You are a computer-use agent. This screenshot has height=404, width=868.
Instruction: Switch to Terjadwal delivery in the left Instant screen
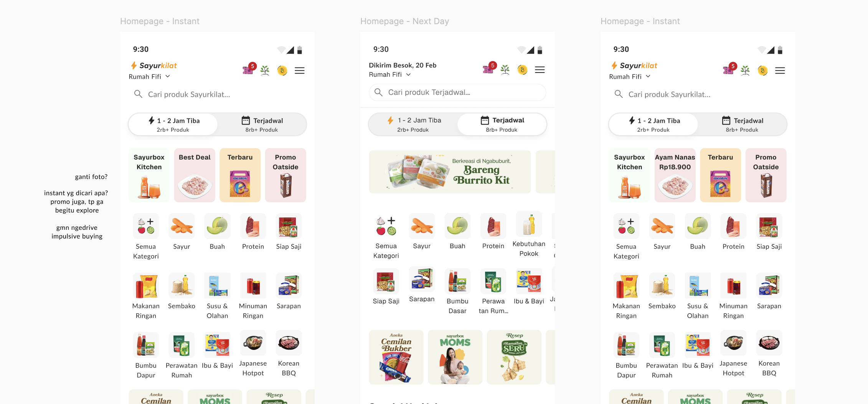pyautogui.click(x=262, y=124)
